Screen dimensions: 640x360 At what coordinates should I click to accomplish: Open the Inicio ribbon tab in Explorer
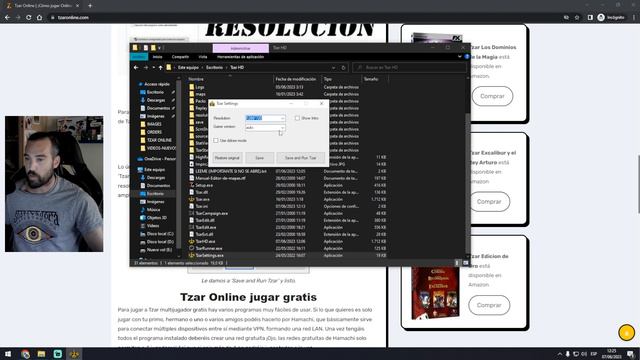pyautogui.click(x=158, y=57)
